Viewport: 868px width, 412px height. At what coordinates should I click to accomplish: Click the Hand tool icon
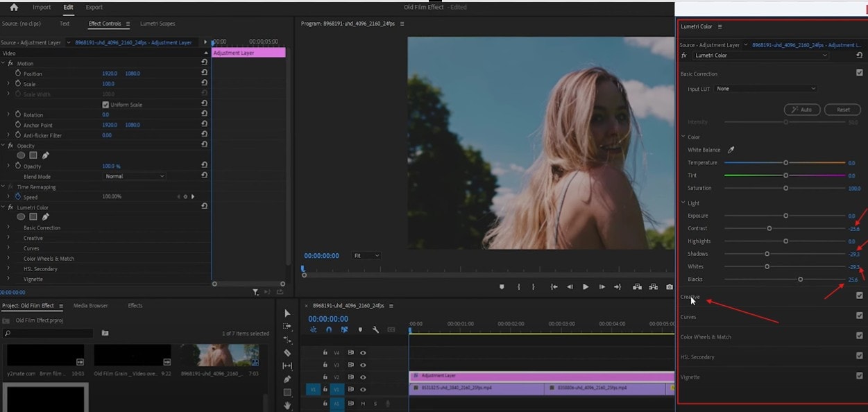point(288,406)
